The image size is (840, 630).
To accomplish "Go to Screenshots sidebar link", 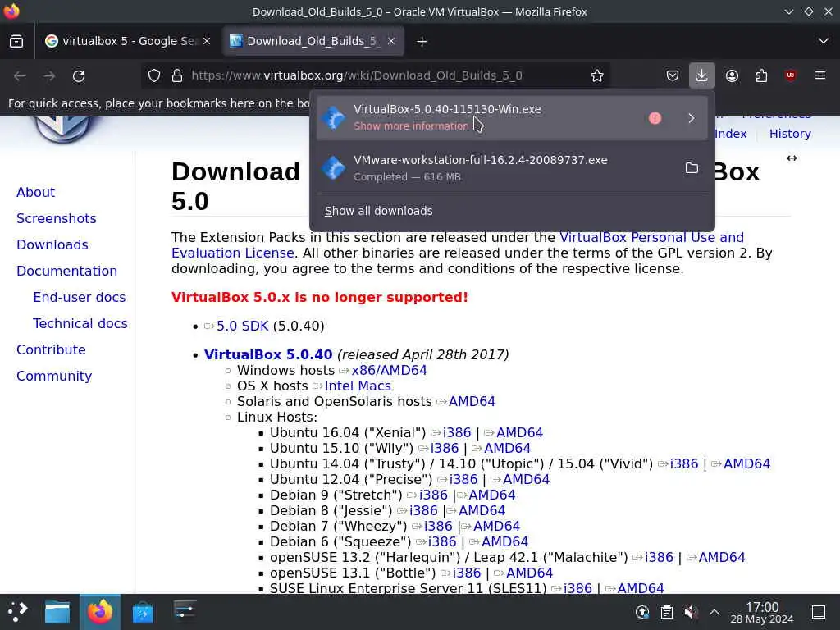I will [x=57, y=218].
